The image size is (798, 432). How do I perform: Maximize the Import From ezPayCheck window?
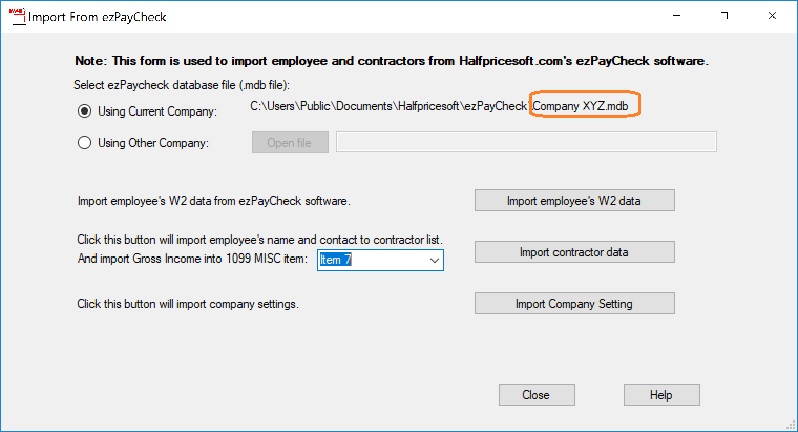point(721,17)
